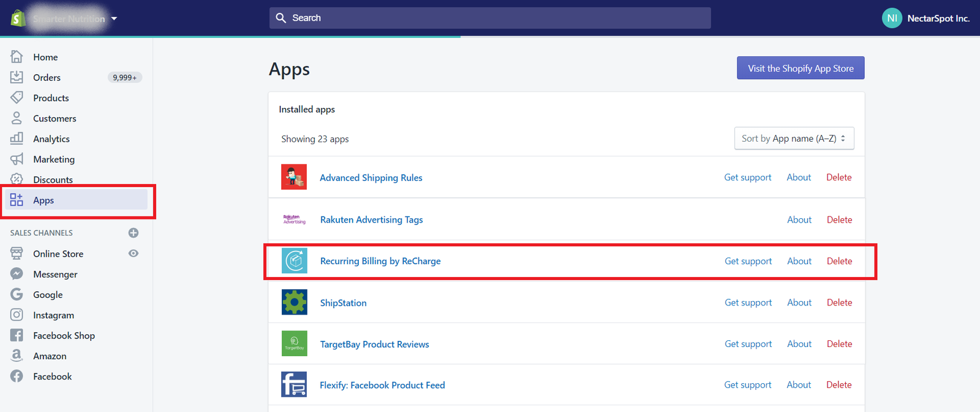Click Visit the Shopify App Store button
This screenshot has width=980, height=412.
pyautogui.click(x=800, y=68)
